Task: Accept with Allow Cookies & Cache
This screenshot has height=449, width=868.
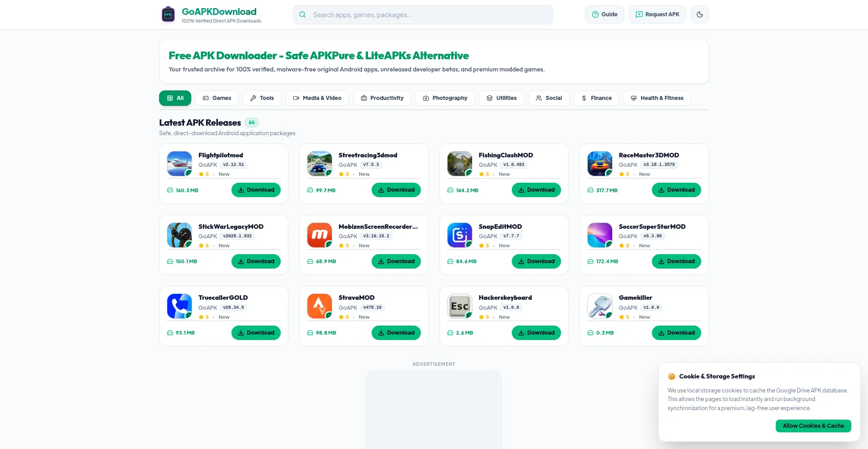Action: tap(813, 426)
